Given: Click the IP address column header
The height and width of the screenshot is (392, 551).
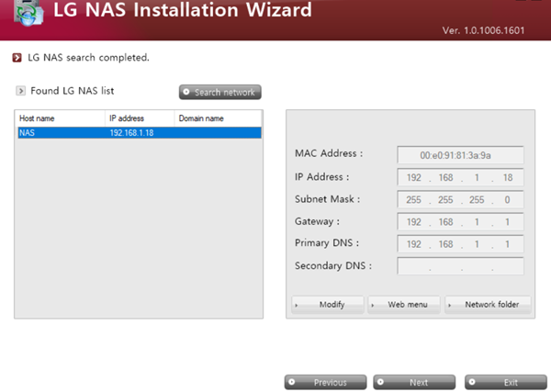Looking at the screenshot, I should pos(140,118).
